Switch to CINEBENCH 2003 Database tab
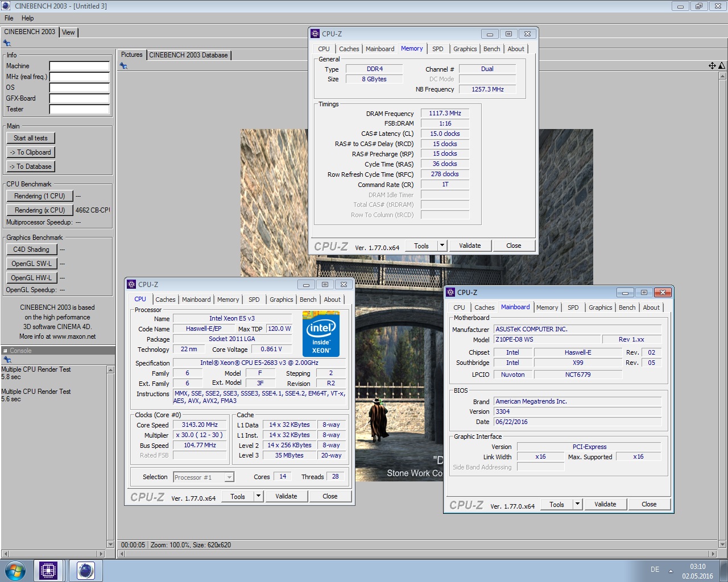The width and height of the screenshot is (728, 582). click(x=188, y=55)
